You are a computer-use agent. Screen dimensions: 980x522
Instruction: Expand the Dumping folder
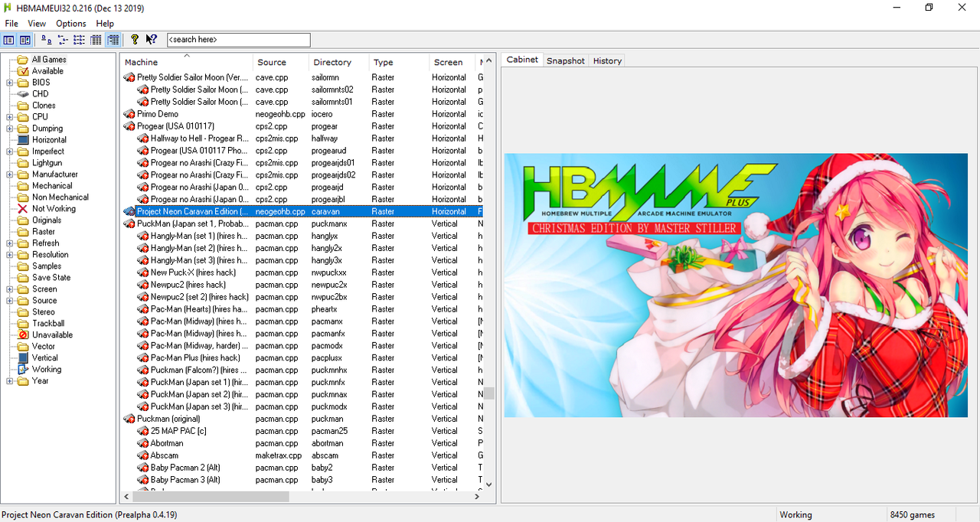pos(9,129)
